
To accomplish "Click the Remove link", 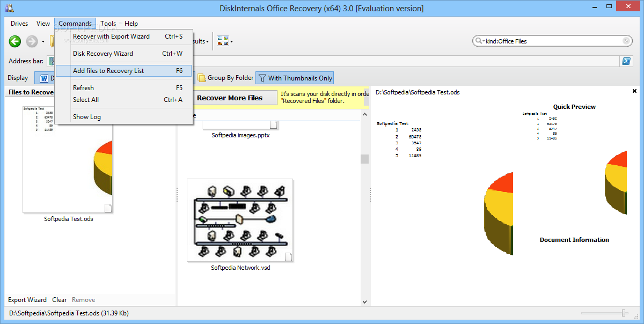I will (x=84, y=300).
